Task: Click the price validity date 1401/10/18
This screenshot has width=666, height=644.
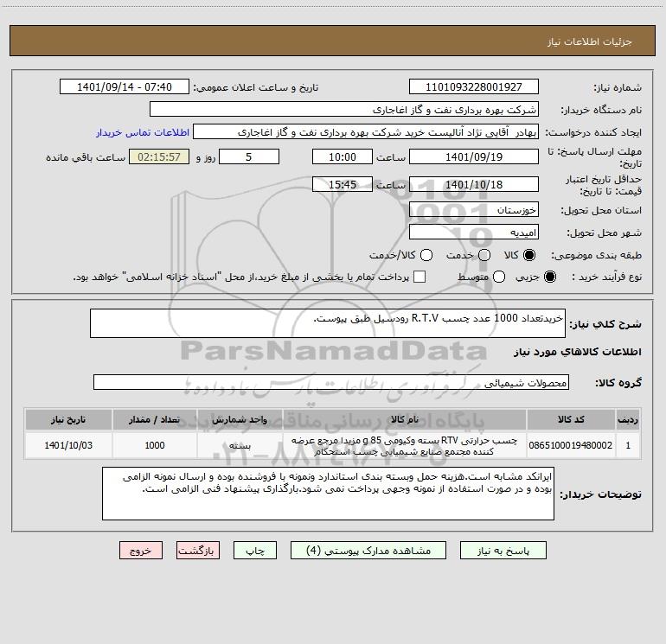Action: 474,184
